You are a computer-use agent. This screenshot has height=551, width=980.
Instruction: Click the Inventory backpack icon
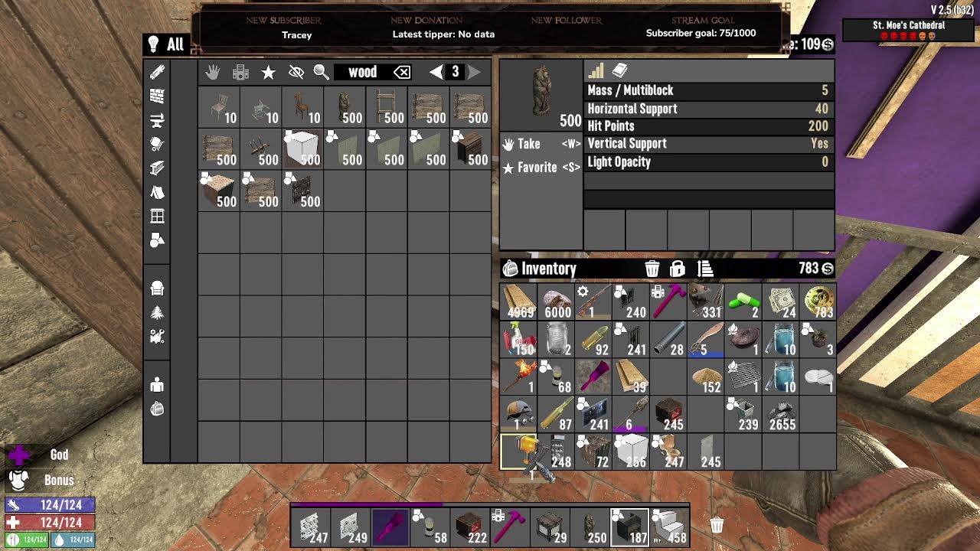(x=510, y=269)
